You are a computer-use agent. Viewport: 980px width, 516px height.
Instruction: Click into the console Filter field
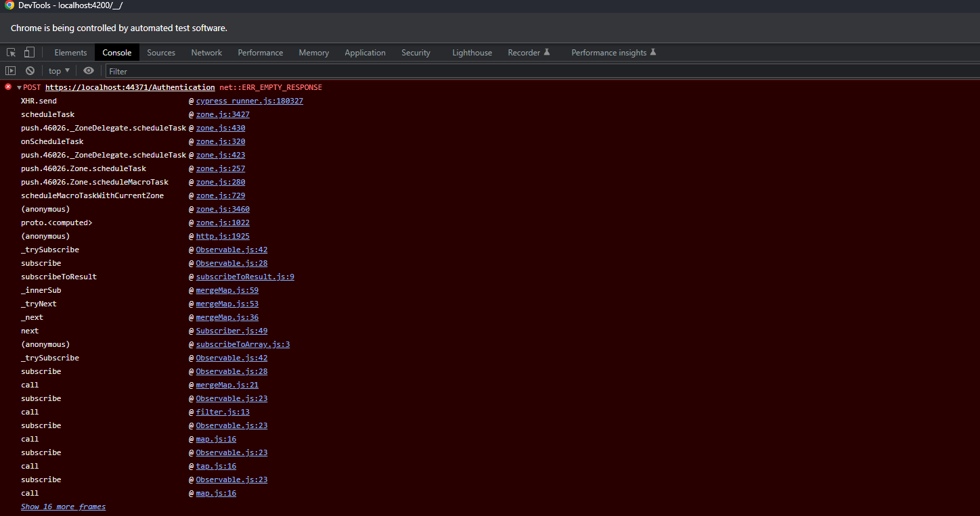(x=541, y=71)
